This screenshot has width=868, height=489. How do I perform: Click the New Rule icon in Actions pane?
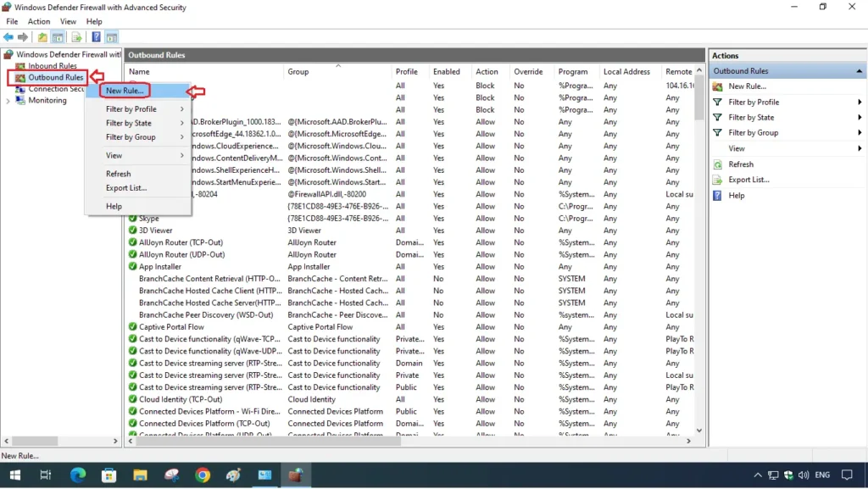(717, 86)
